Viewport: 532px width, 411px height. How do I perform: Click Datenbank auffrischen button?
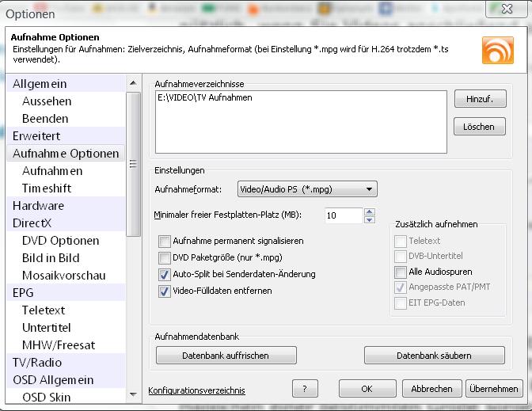[226, 356]
